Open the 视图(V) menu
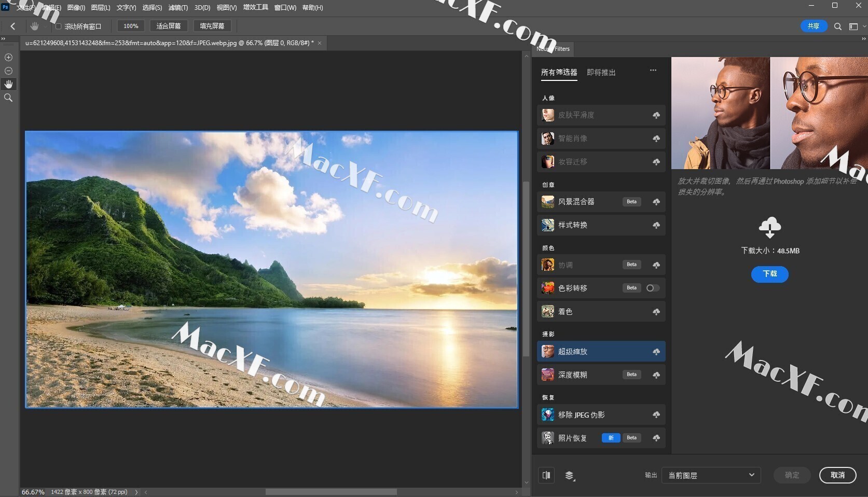The image size is (868, 497). [227, 8]
